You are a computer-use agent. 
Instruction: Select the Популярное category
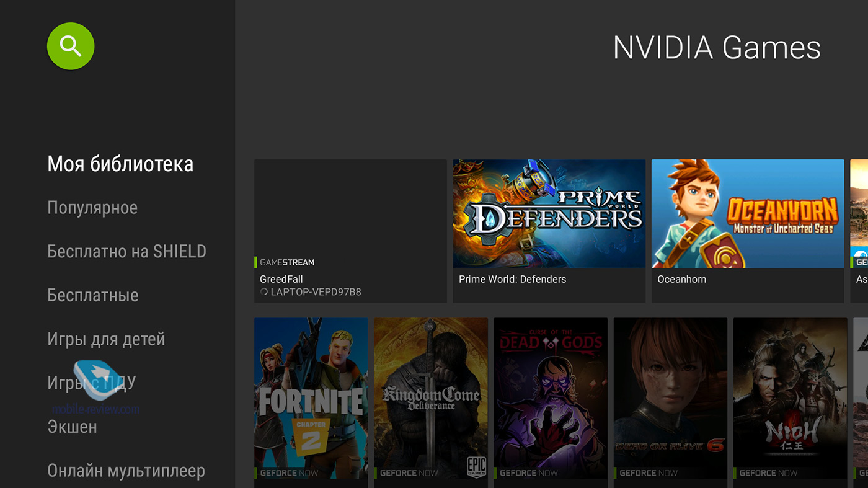[x=92, y=208]
